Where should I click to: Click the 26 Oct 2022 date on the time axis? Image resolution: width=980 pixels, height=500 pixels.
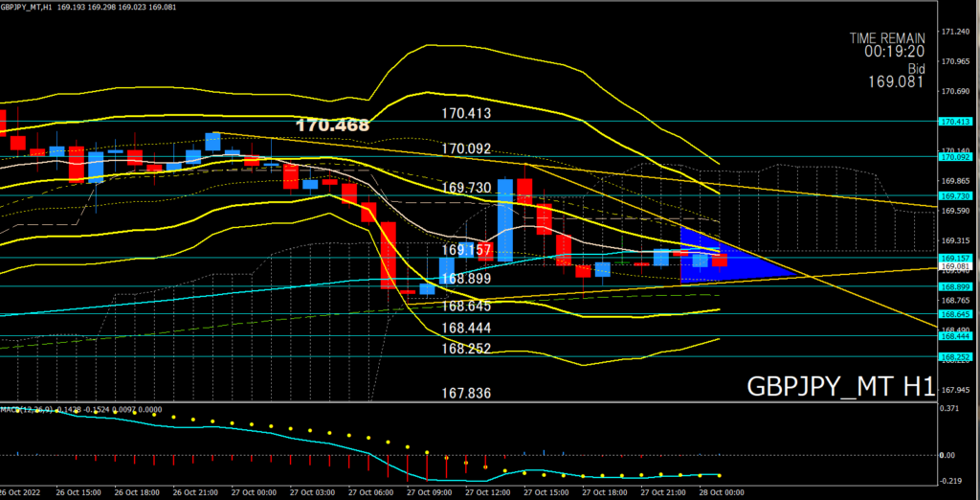21,493
